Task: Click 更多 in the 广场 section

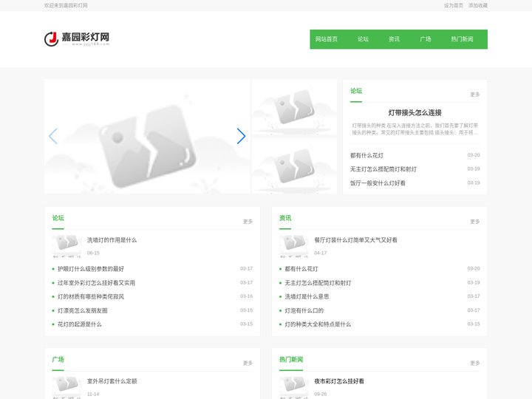Action: tap(248, 363)
